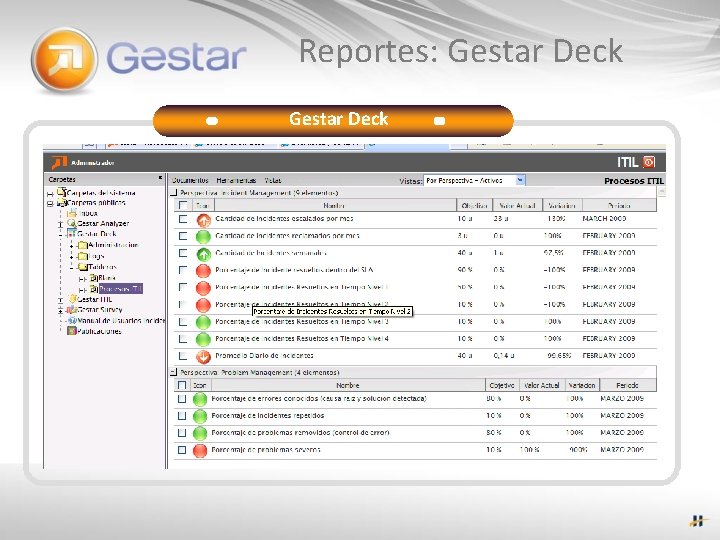Screen dimensions: 720x540
Task: Click the scrollbar up arrow right of table
Action: 661,192
